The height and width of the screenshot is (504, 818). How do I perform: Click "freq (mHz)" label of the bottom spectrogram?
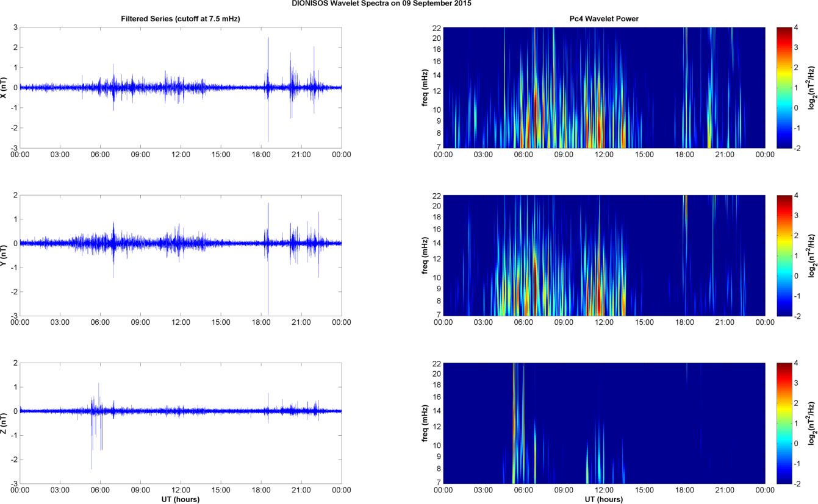click(424, 424)
